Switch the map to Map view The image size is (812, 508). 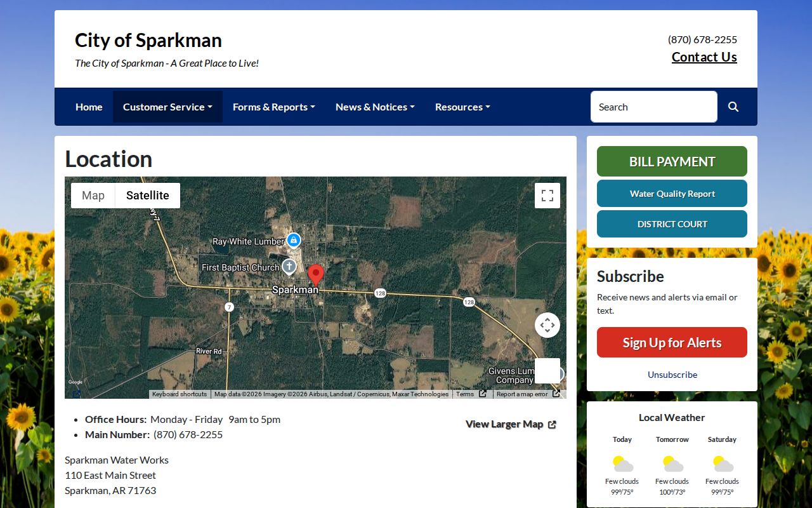pyautogui.click(x=93, y=196)
